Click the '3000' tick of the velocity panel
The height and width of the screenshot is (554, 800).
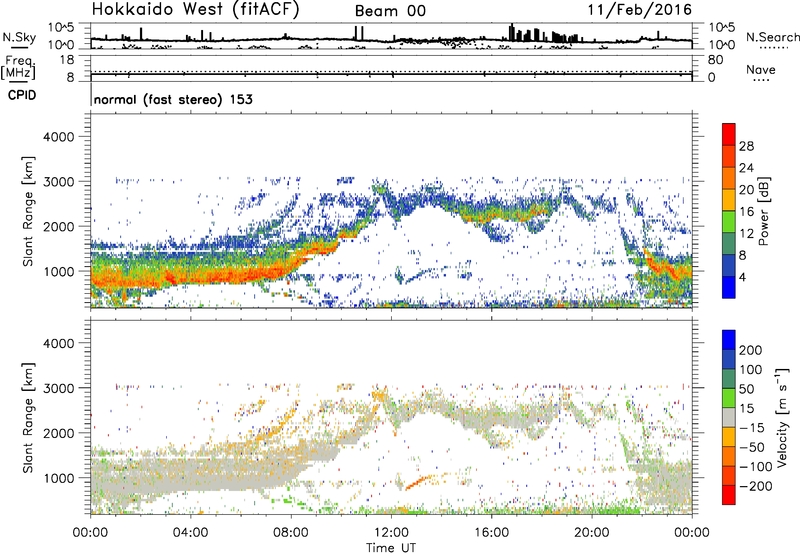59,388
